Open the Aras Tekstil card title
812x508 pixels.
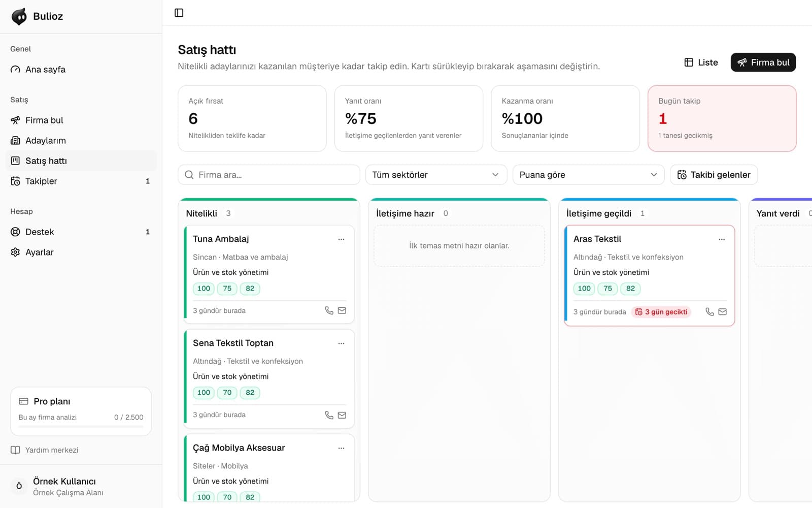point(597,239)
